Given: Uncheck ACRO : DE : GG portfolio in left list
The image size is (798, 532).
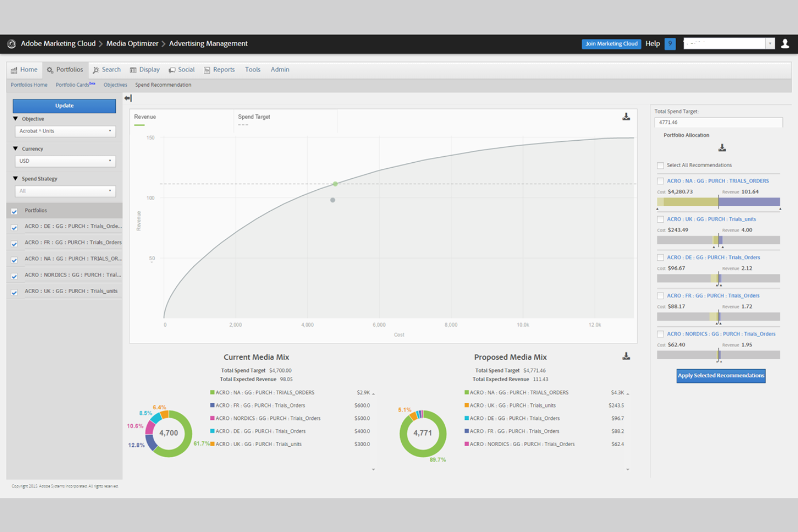Looking at the screenshot, I should [14, 227].
